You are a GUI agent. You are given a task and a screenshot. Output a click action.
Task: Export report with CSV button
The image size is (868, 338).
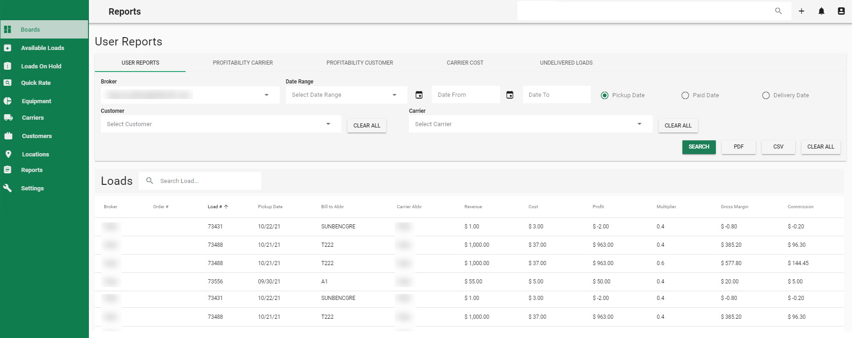778,147
